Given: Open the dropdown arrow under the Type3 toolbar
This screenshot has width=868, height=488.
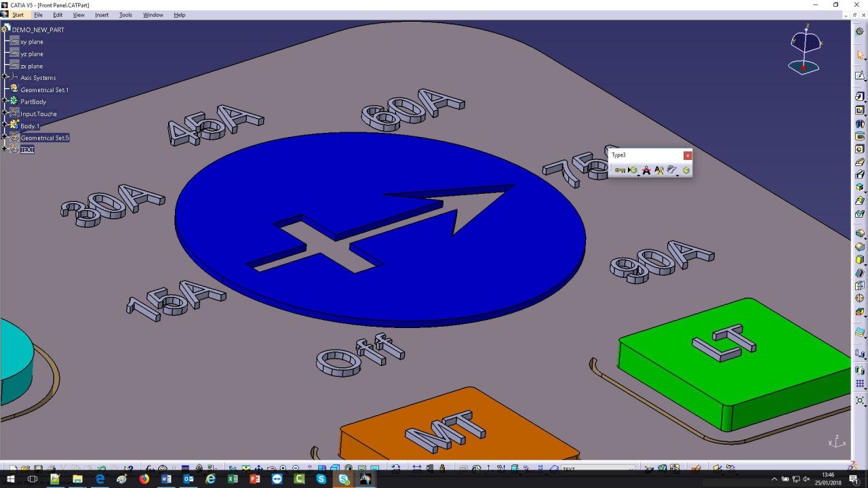Looking at the screenshot, I should (x=638, y=176).
